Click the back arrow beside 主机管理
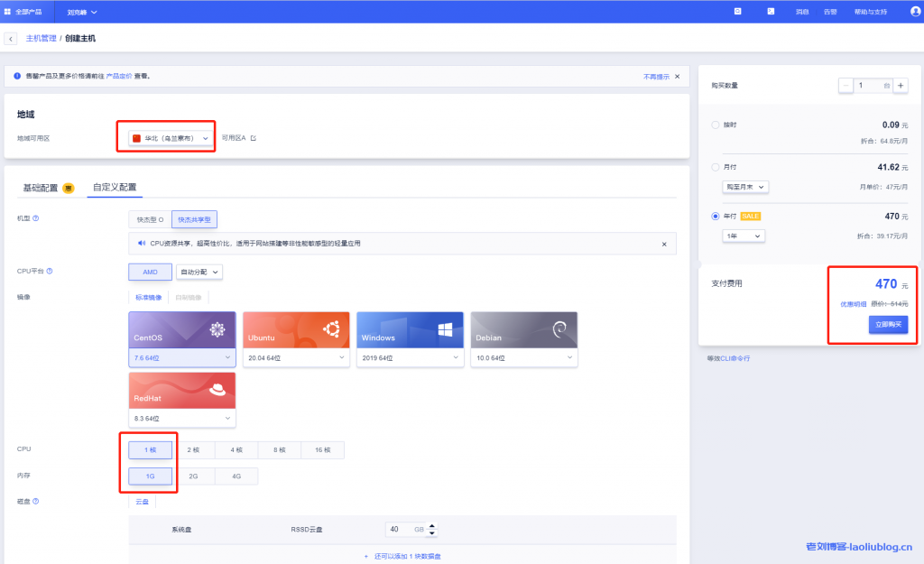 (11, 39)
